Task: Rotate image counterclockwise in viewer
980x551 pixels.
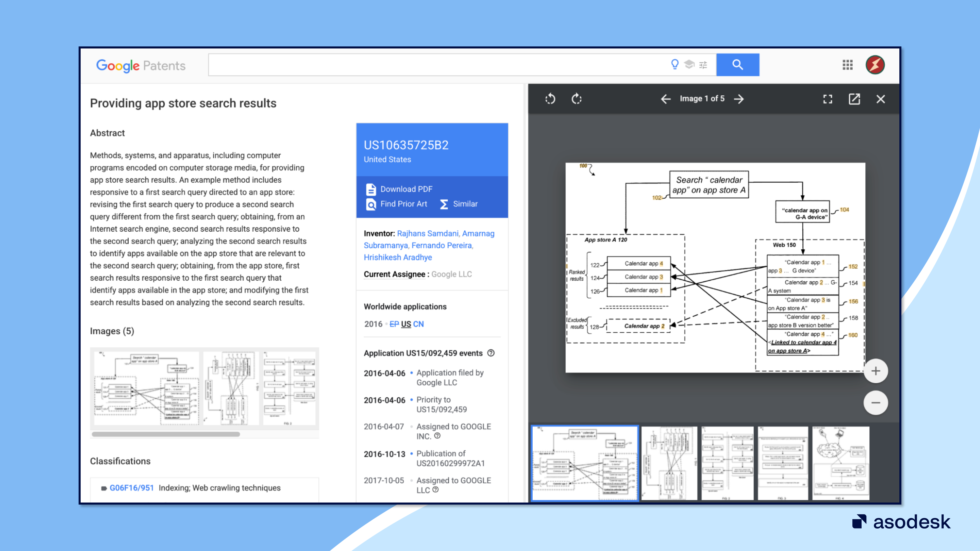Action: (550, 99)
